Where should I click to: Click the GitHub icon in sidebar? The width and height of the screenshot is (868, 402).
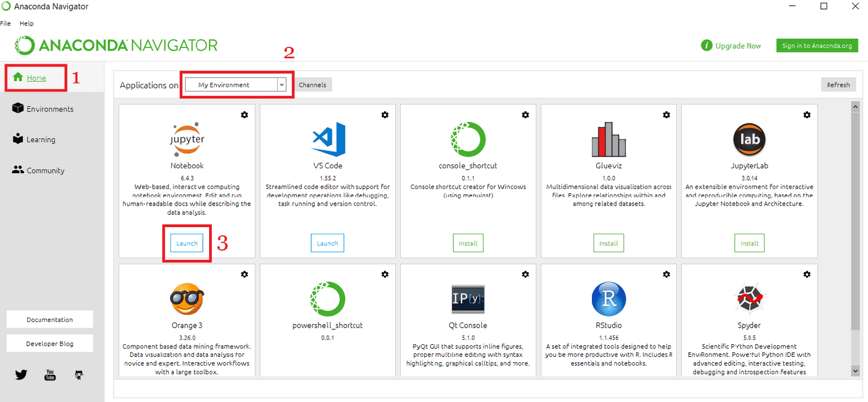(79, 375)
